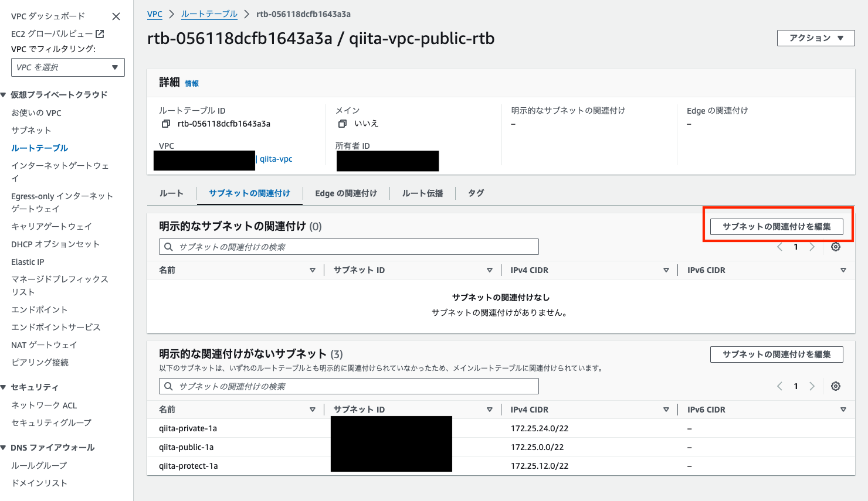Viewport: 868px width, 501px height.
Task: Copy the メイン value using copy icon
Action: pos(343,124)
